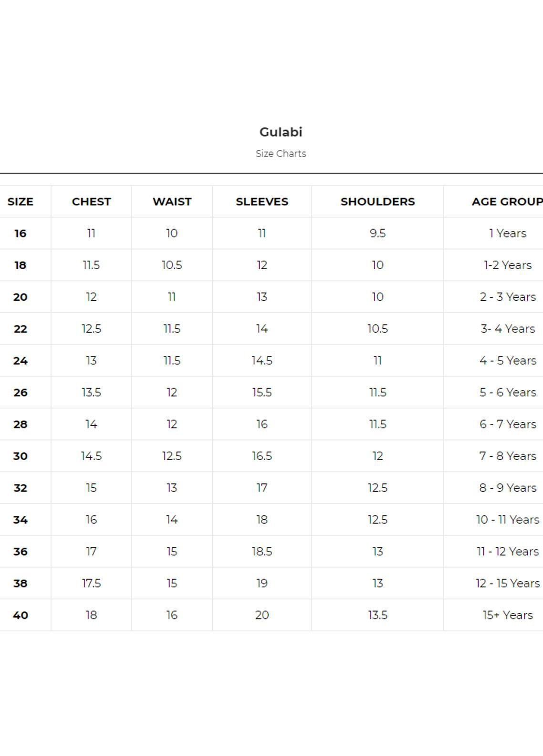
Task: Click the 6 - 7 Years cell
Action: coord(508,424)
